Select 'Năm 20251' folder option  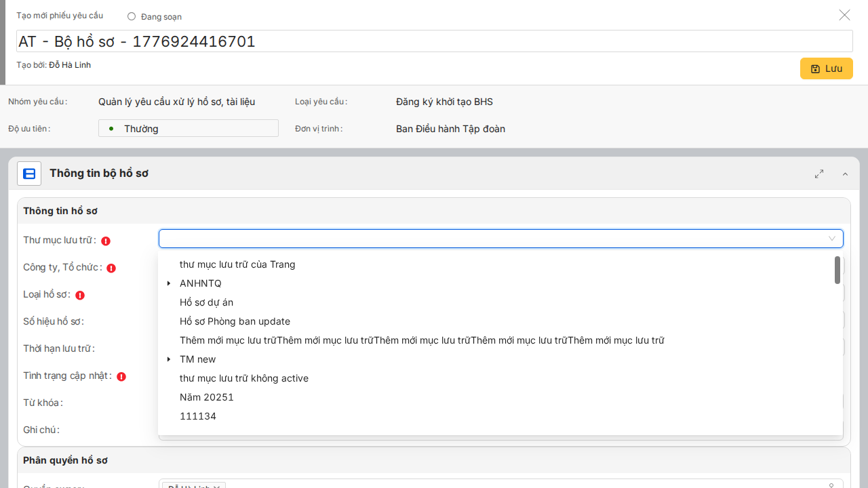coord(207,397)
